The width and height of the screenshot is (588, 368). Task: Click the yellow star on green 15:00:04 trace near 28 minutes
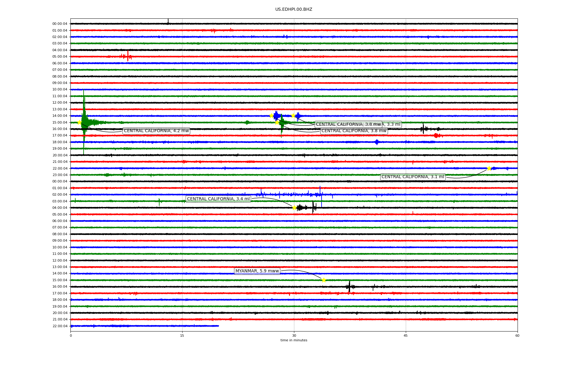pos(277,123)
